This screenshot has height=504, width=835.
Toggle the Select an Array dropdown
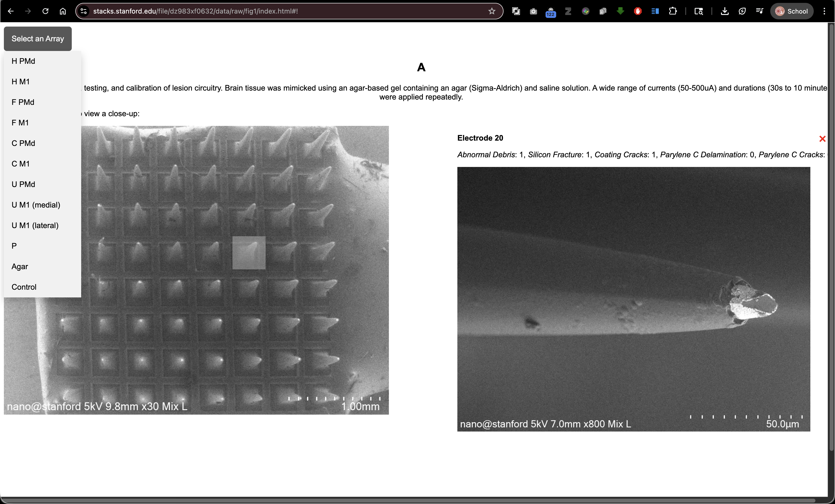click(x=38, y=39)
